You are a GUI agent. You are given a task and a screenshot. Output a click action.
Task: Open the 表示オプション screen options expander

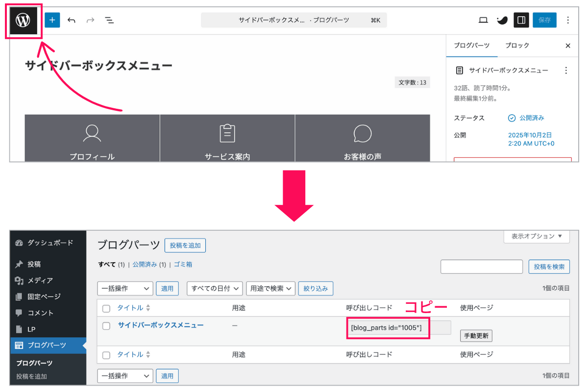(537, 236)
